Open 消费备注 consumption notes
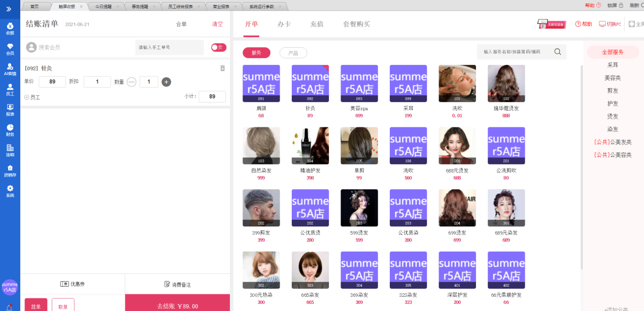Image resolution: width=644 pixels, height=311 pixels. 178,284
